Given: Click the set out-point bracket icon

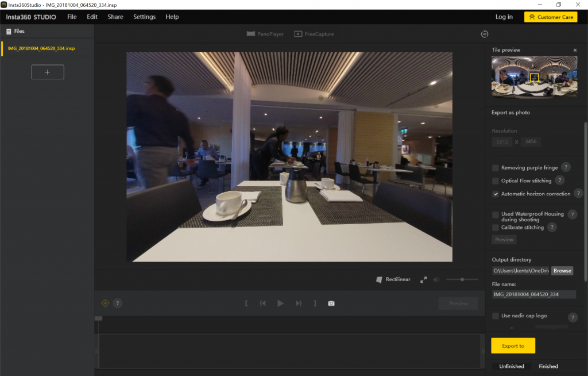Looking at the screenshot, I should [315, 303].
